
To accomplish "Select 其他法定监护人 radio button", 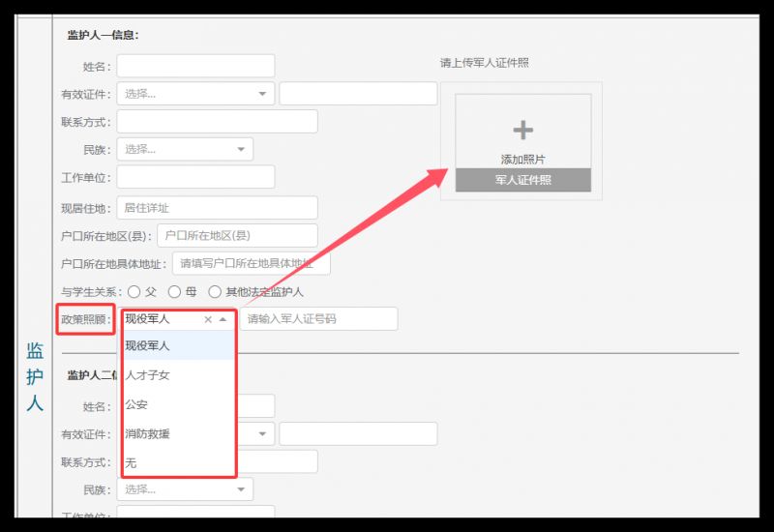I will click(x=214, y=292).
